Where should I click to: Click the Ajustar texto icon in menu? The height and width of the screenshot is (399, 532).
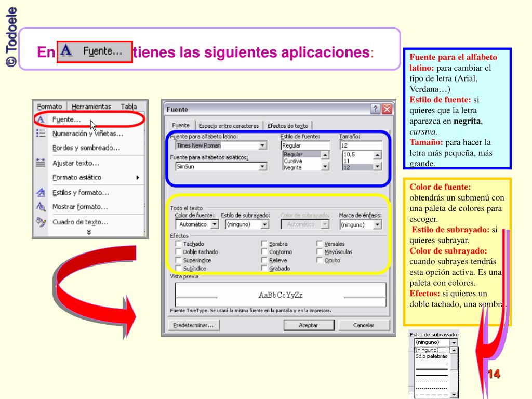tap(41, 163)
